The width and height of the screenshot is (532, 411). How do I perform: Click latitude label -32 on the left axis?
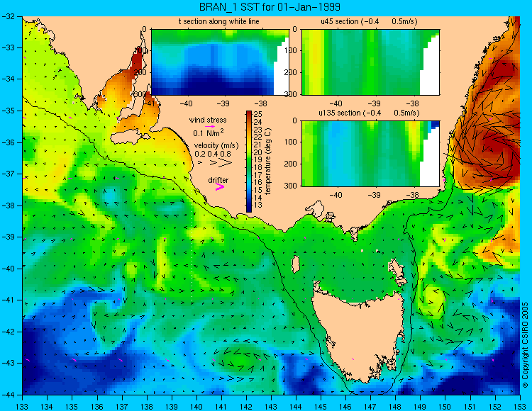[x=8, y=16]
